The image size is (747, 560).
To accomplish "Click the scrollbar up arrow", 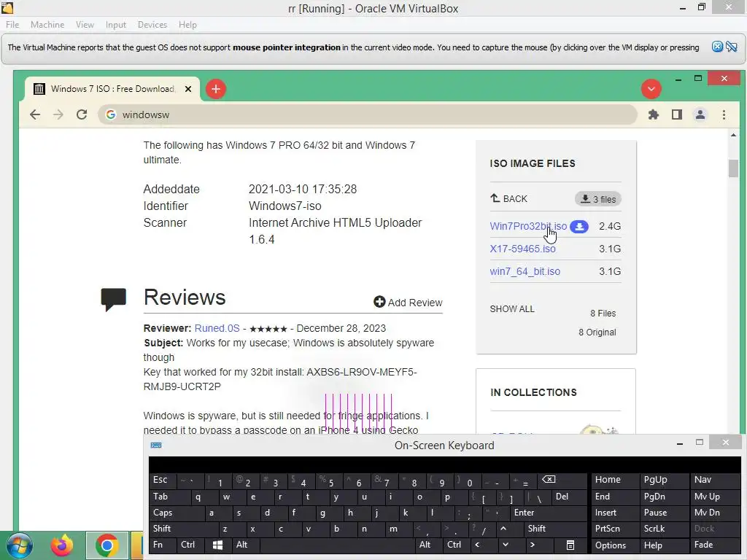I will tap(733, 135).
